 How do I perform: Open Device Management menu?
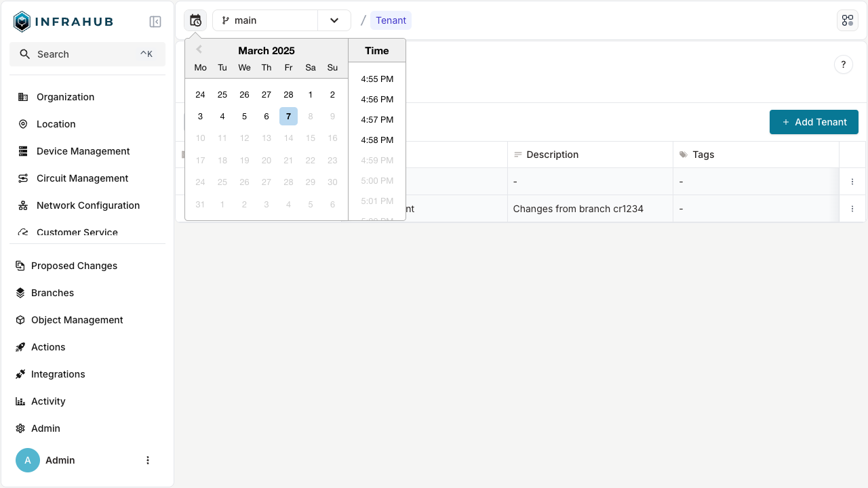[83, 151]
